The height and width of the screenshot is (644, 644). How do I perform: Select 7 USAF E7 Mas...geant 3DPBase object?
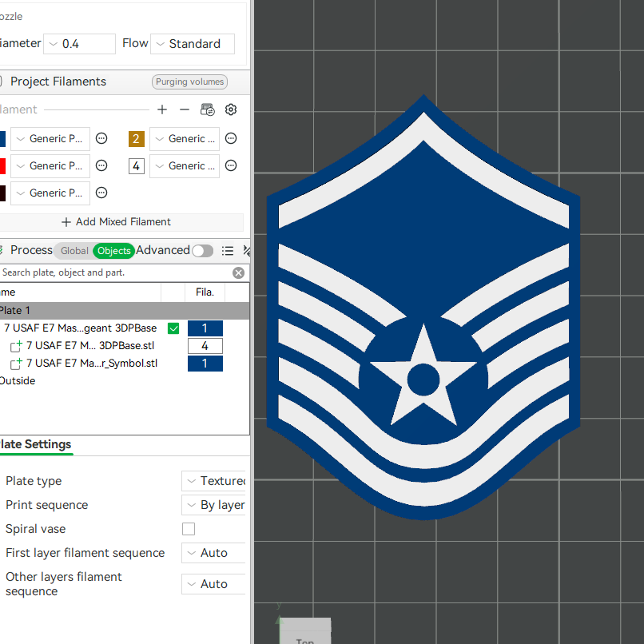[81, 328]
